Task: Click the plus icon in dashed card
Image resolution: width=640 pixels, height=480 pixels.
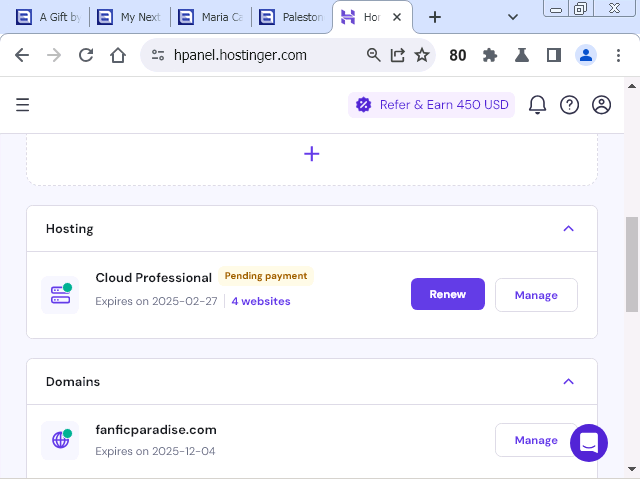Action: tap(311, 154)
